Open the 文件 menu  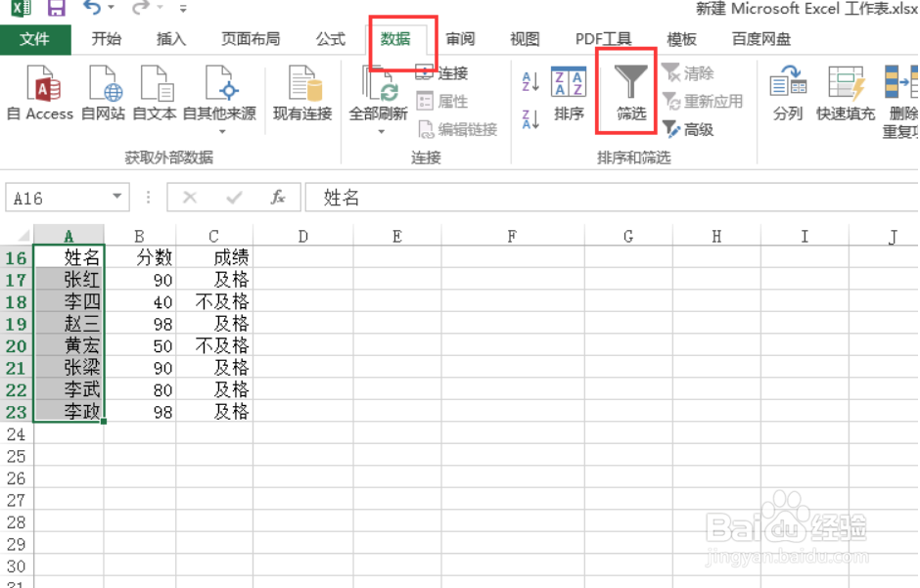click(36, 39)
